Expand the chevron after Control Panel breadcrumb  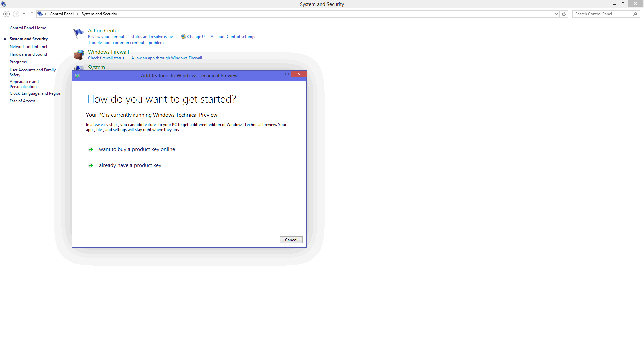77,14
